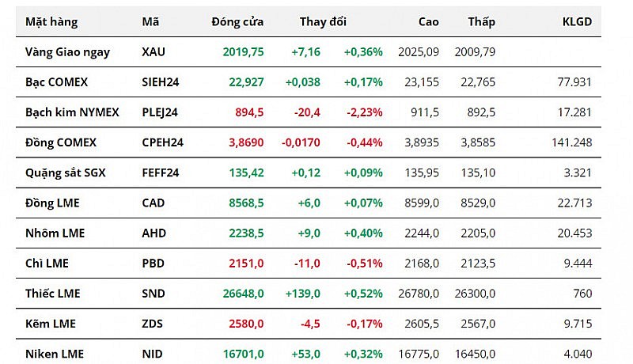Screen dimensions: 633x364
Task: Click Quặng sắt SGX row label
Action: point(65,173)
